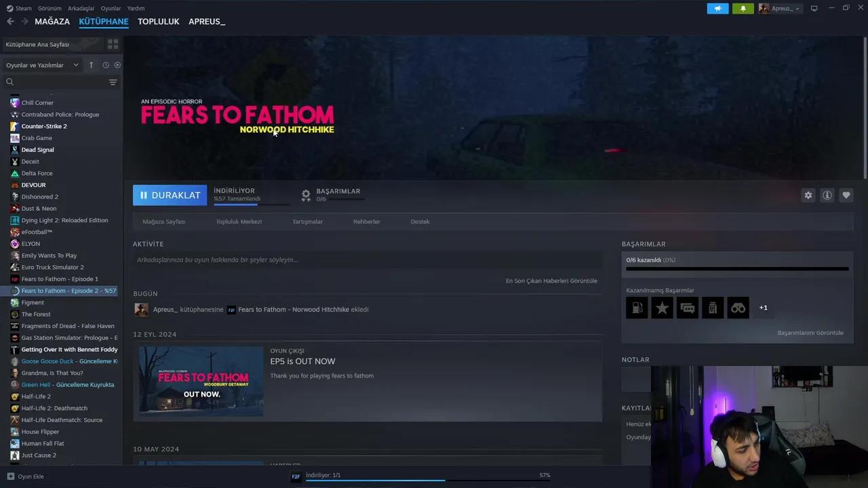868x488 pixels.
Task: Add game to favorites heart icon
Action: 846,195
